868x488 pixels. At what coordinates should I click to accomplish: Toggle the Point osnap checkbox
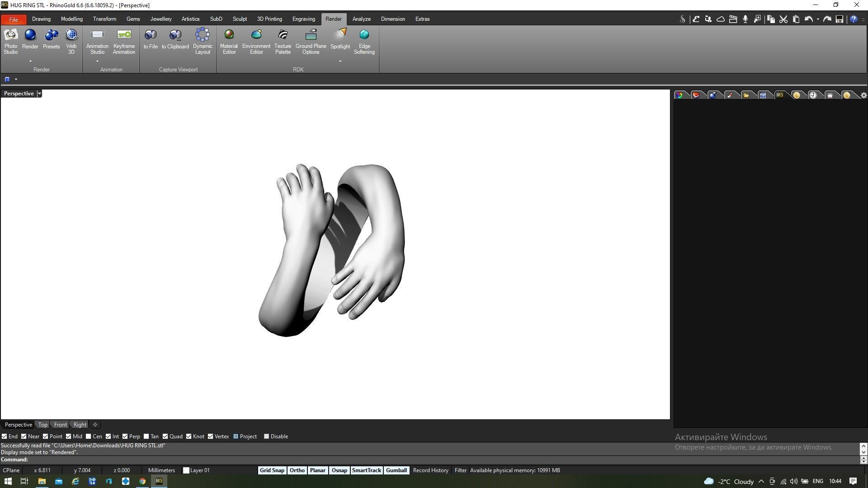45,436
